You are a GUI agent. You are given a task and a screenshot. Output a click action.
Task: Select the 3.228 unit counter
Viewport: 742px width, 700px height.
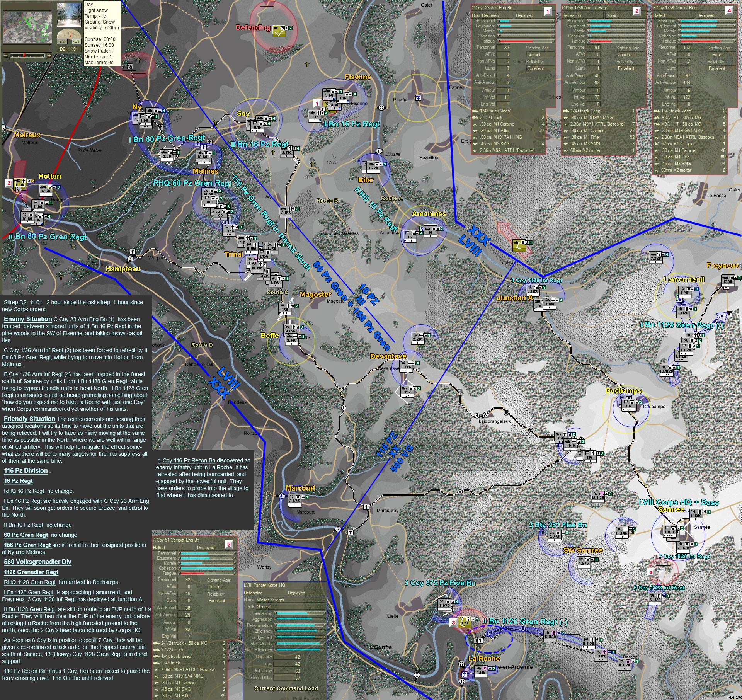pos(655,258)
